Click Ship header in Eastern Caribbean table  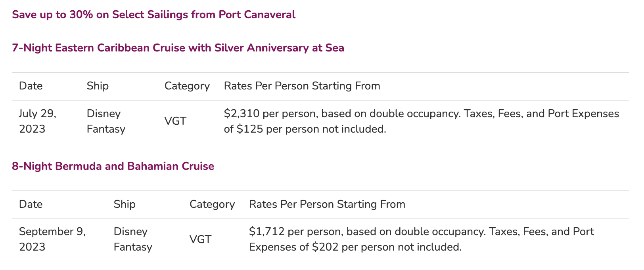pyautogui.click(x=98, y=86)
